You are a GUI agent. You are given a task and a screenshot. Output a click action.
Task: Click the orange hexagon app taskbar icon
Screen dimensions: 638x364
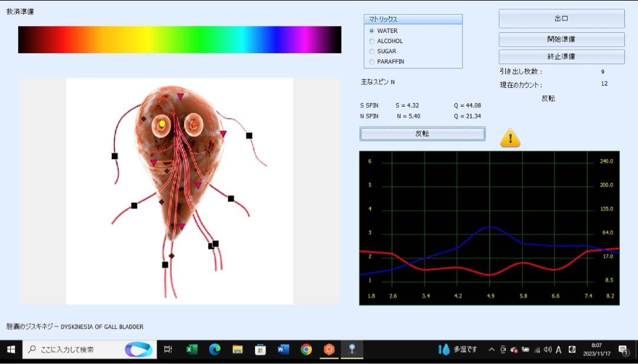329,349
